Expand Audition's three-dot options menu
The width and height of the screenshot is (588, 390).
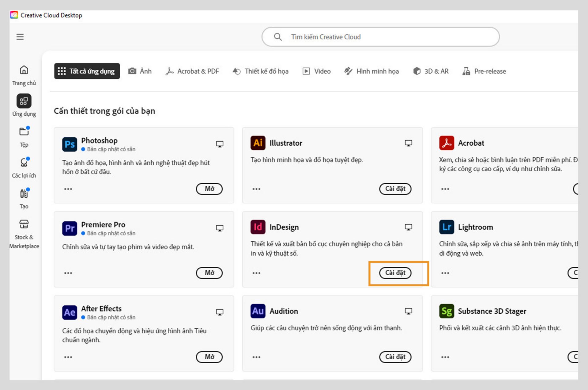pyautogui.click(x=256, y=357)
